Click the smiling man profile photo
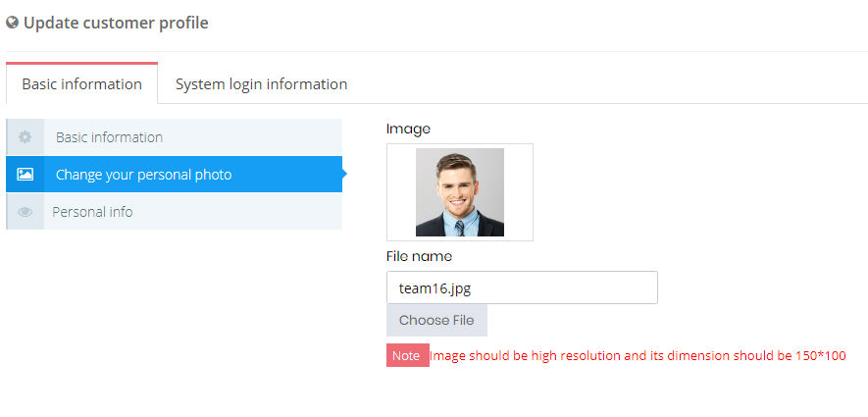The height and width of the screenshot is (417, 868). click(459, 192)
